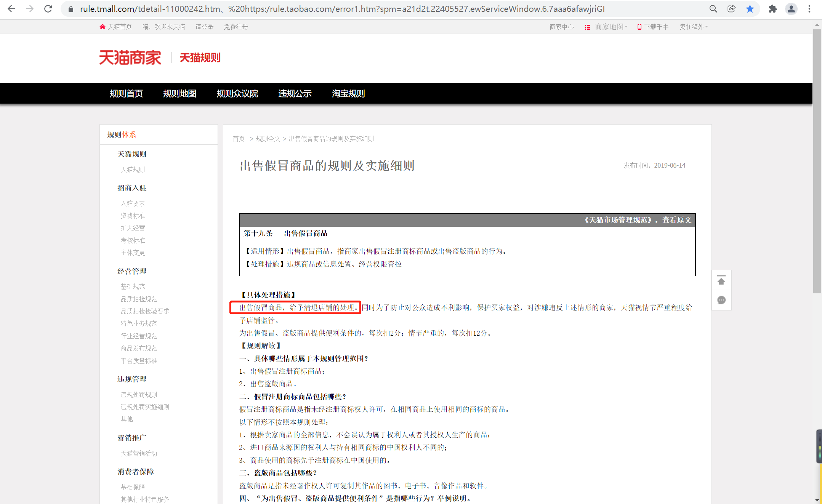This screenshot has height=504, width=822.
Task: Click the magnifier zoom icon in toolbar
Action: click(713, 9)
